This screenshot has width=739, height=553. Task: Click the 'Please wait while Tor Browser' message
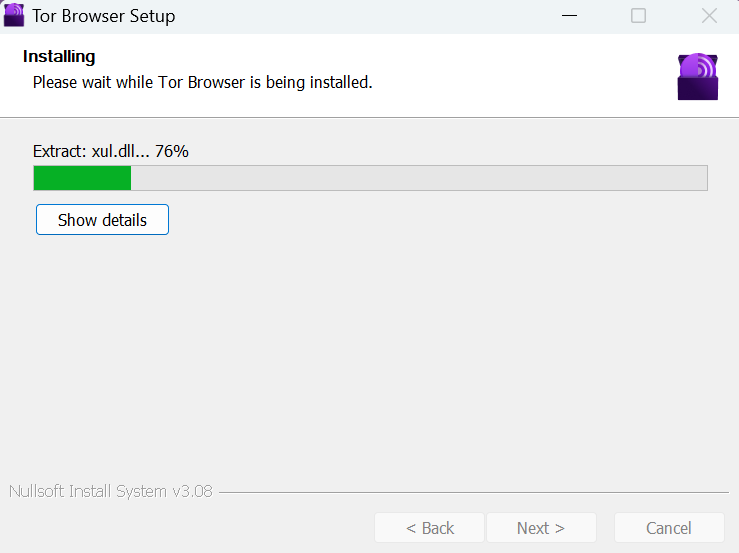203,83
